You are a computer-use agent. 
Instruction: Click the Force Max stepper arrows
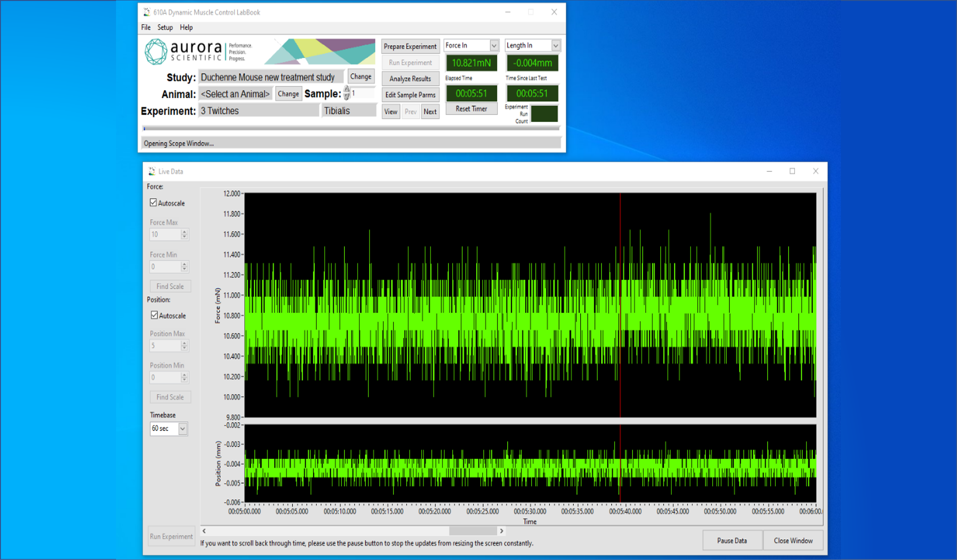click(184, 235)
